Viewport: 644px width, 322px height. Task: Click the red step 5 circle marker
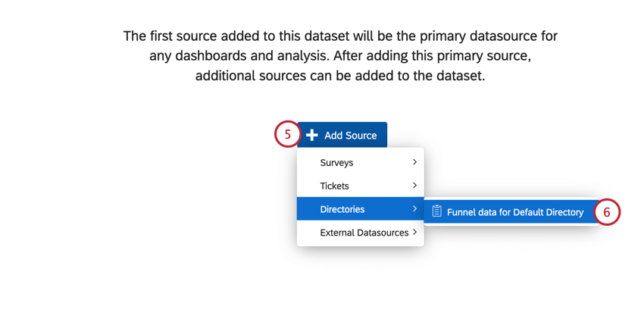click(287, 135)
